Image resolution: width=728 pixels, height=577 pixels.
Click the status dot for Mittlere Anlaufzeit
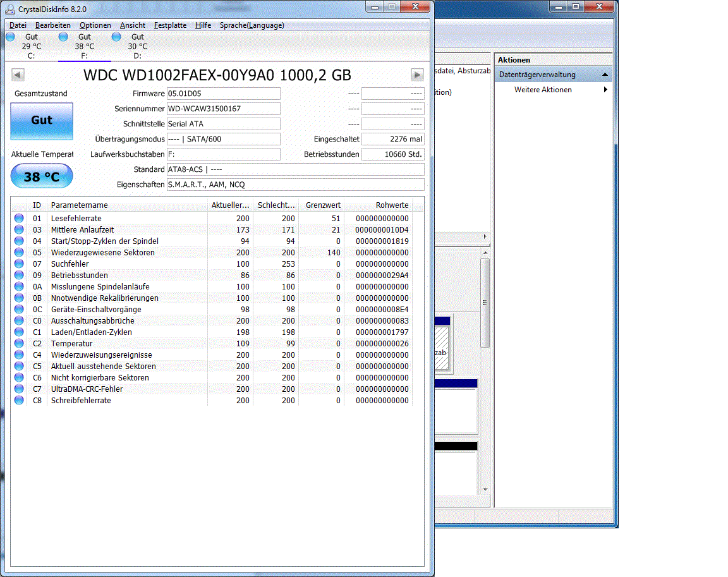pyautogui.click(x=19, y=229)
